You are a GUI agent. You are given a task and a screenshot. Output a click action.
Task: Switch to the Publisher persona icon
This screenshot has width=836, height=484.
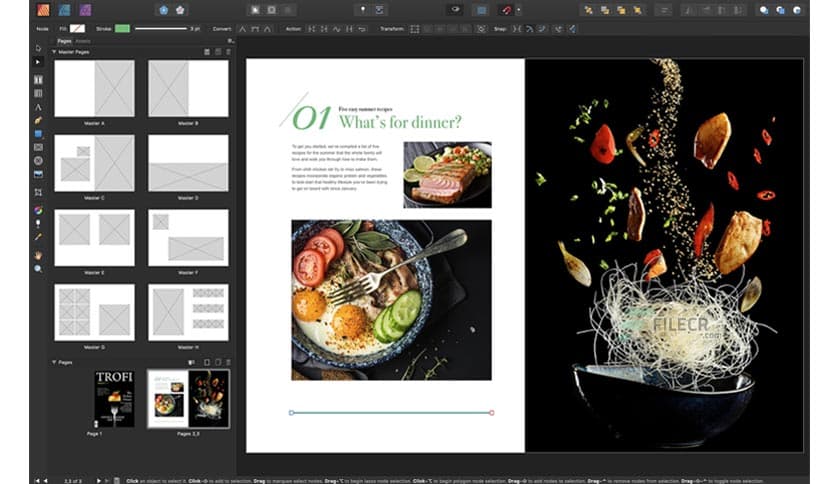pyautogui.click(x=43, y=10)
